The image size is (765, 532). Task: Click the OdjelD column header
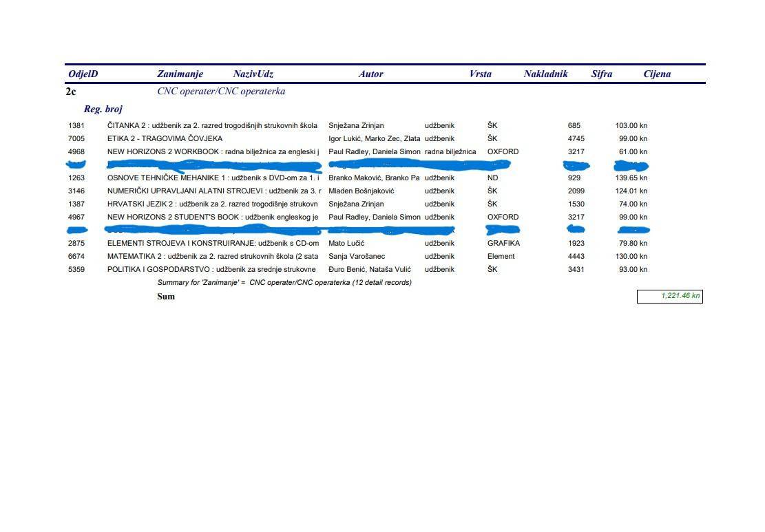83,74
